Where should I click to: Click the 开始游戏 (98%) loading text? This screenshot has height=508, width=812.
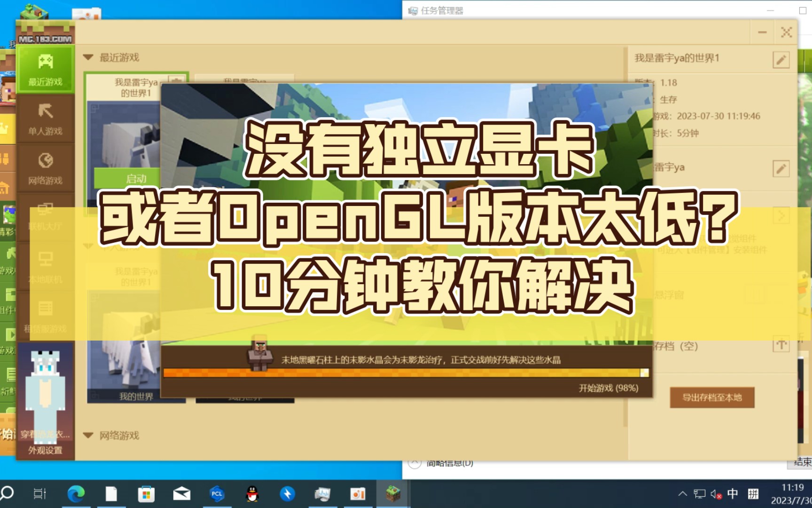609,388
